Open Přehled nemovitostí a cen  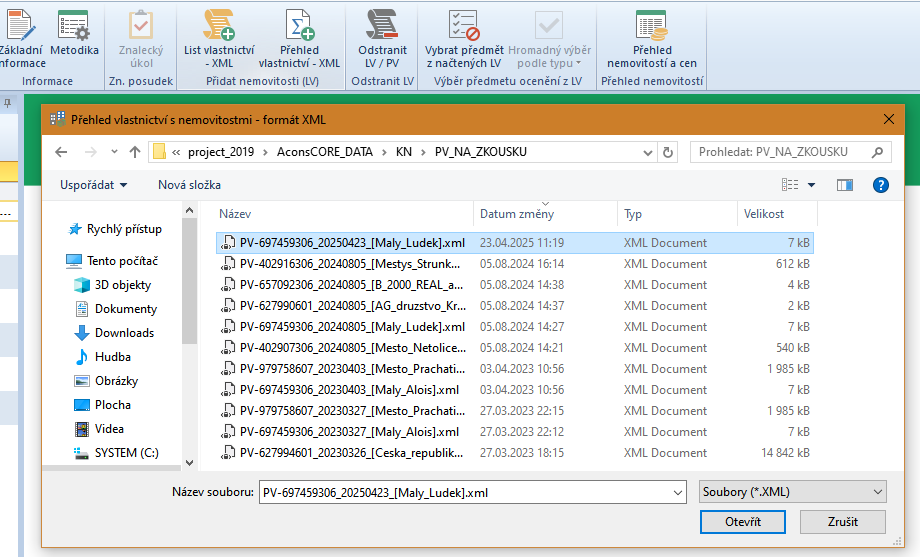pos(652,39)
